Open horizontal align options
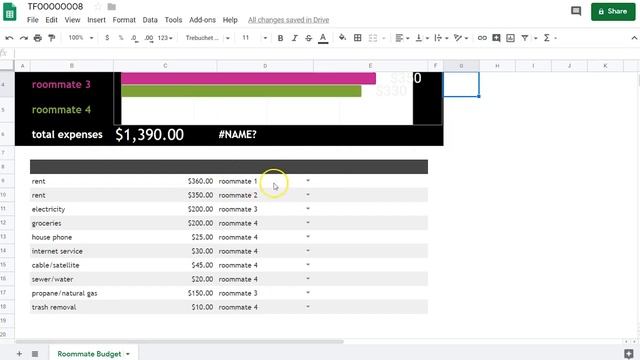 tap(402, 38)
